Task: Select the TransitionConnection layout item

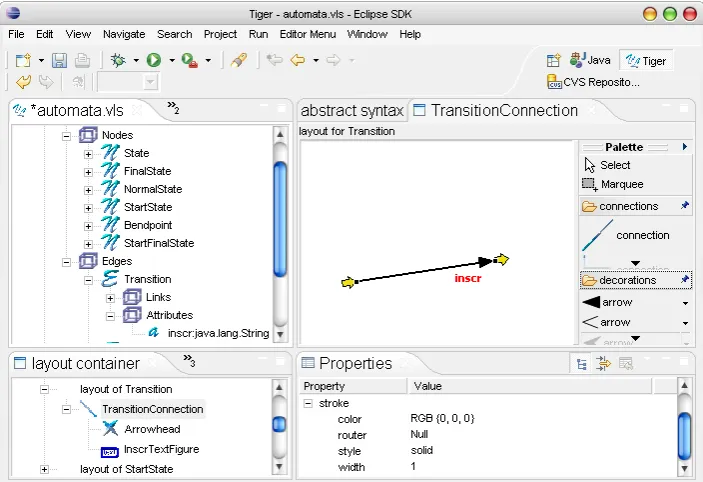Action: tap(152, 409)
